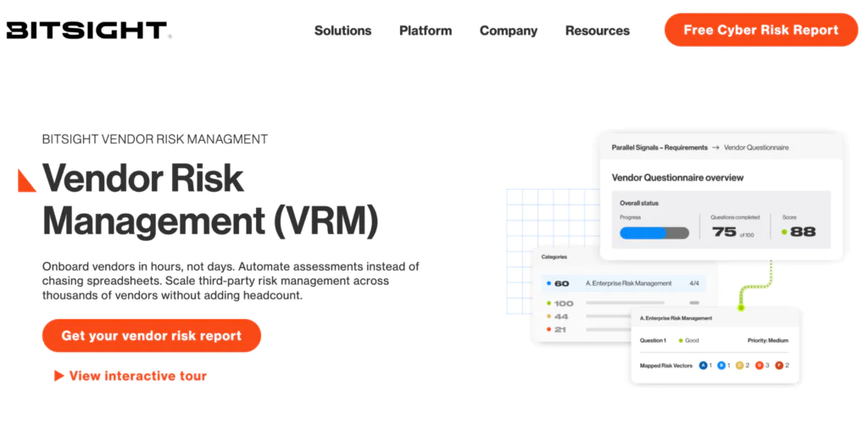This screenshot has height=448, width=868.
Task: Click the yellow dot beside category 44
Action: coord(548,316)
